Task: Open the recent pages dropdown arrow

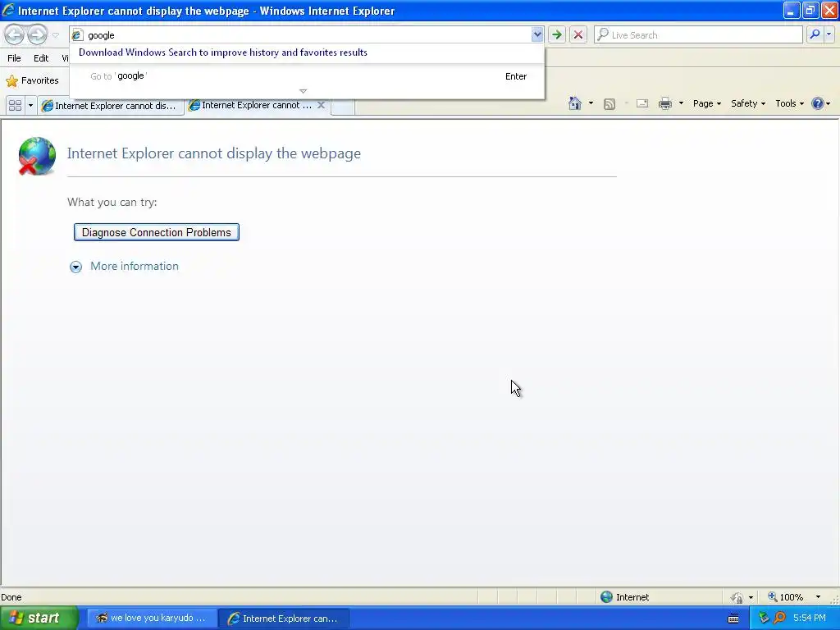Action: tap(55, 35)
